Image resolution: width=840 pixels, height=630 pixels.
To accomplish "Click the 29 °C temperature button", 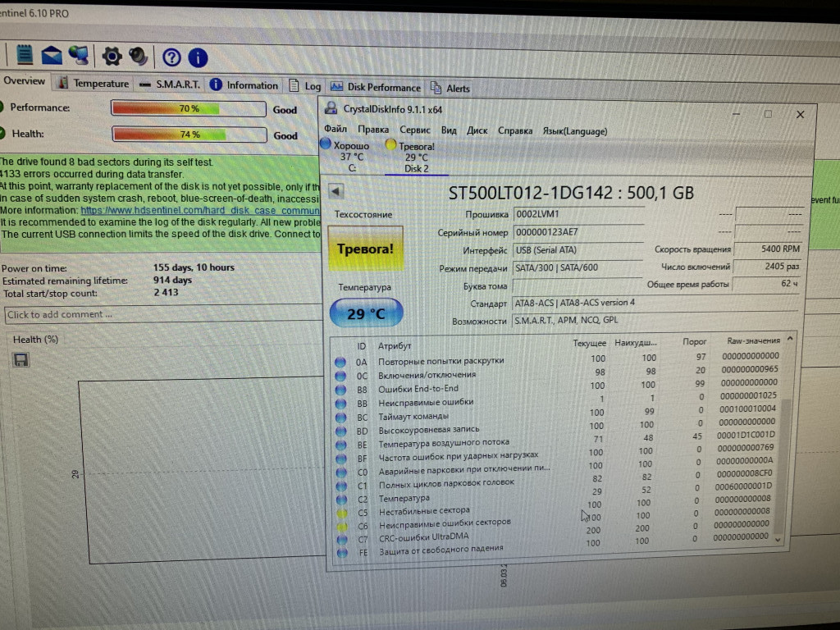I will (x=367, y=313).
